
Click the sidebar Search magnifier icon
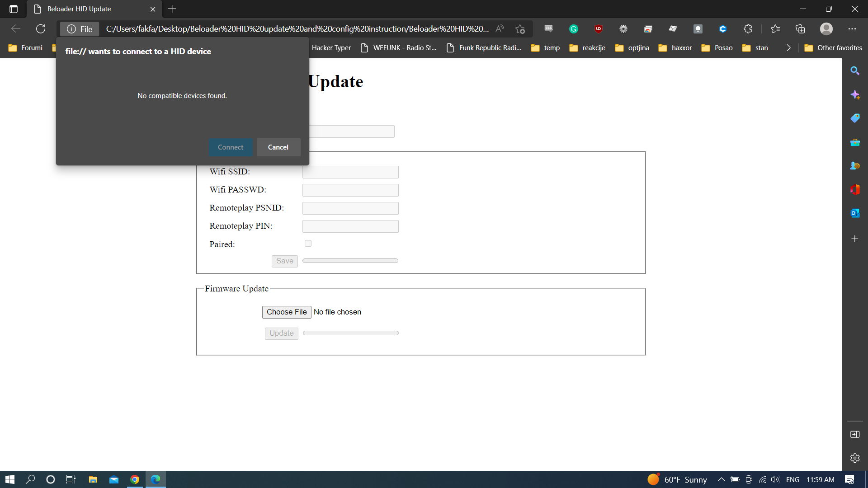pos(854,71)
